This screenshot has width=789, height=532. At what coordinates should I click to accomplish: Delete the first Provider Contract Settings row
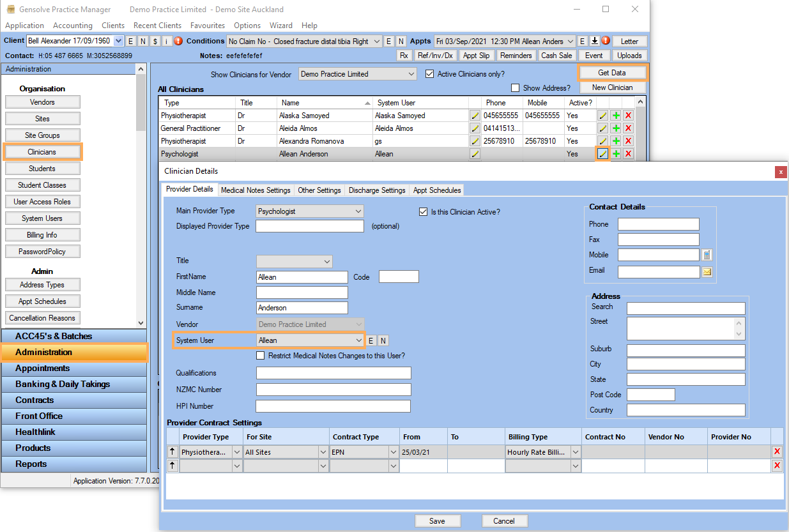[x=777, y=452]
